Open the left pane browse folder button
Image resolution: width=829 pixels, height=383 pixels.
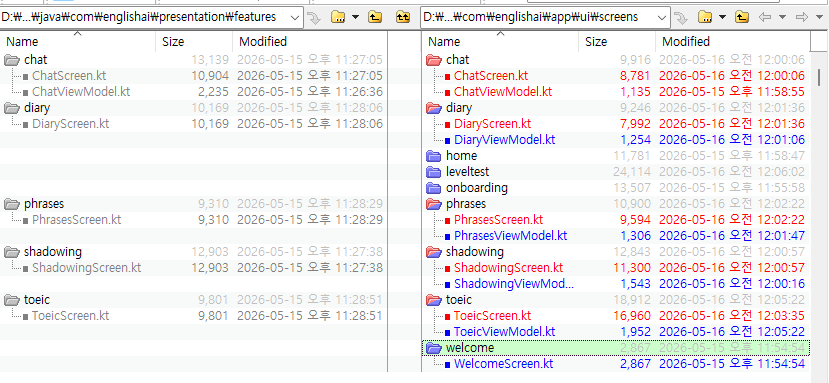click(338, 17)
